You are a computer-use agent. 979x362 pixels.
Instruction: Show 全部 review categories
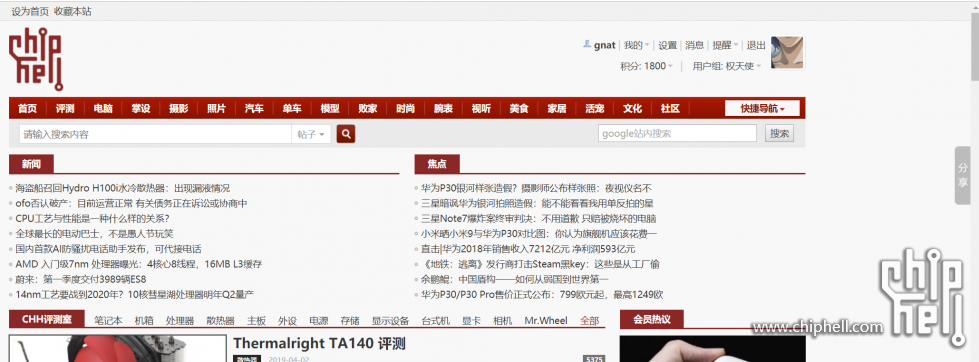pyautogui.click(x=589, y=320)
